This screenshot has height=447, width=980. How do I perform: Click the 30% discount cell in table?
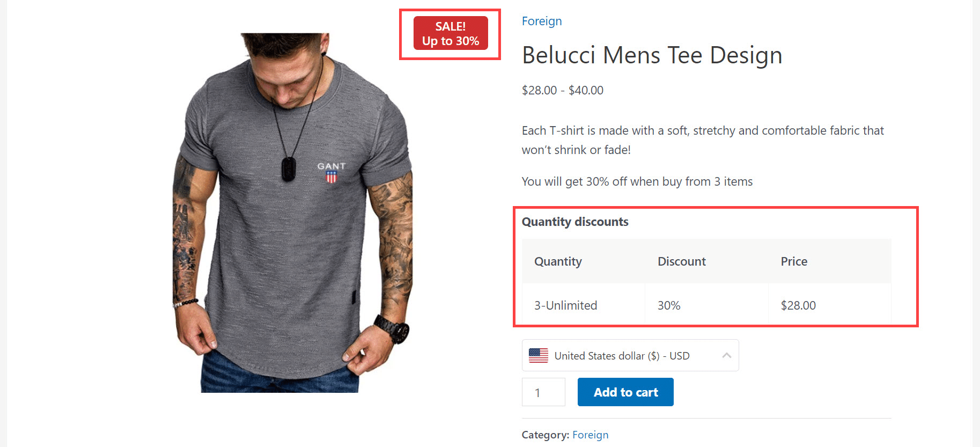tap(669, 305)
